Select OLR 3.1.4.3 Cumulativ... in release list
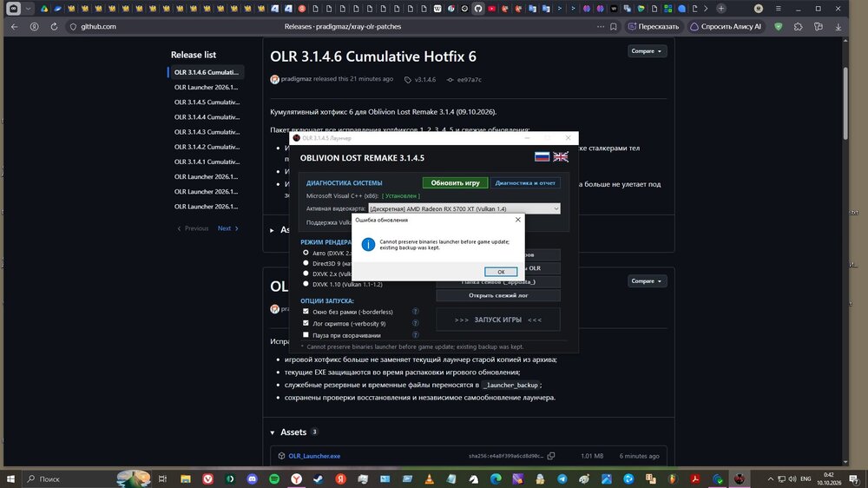The height and width of the screenshot is (488, 868). pyautogui.click(x=206, y=132)
